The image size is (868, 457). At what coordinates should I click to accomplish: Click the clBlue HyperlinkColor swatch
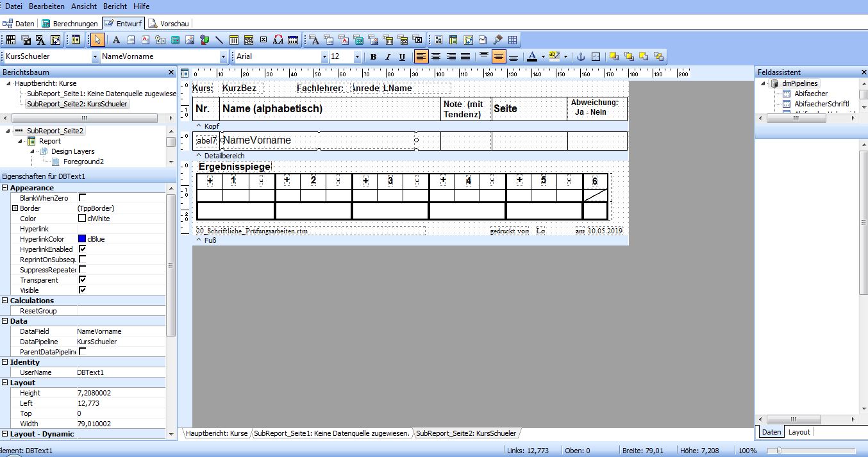coord(82,239)
